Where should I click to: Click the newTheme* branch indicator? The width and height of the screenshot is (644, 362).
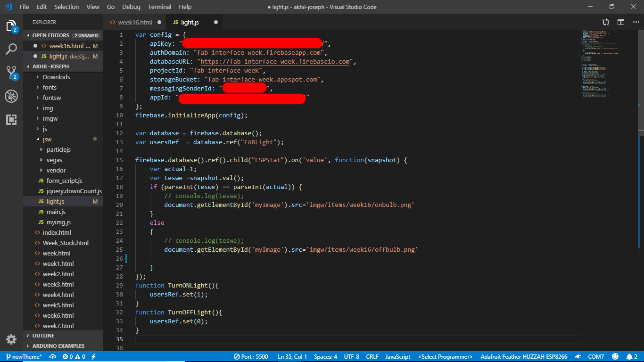coord(24,357)
